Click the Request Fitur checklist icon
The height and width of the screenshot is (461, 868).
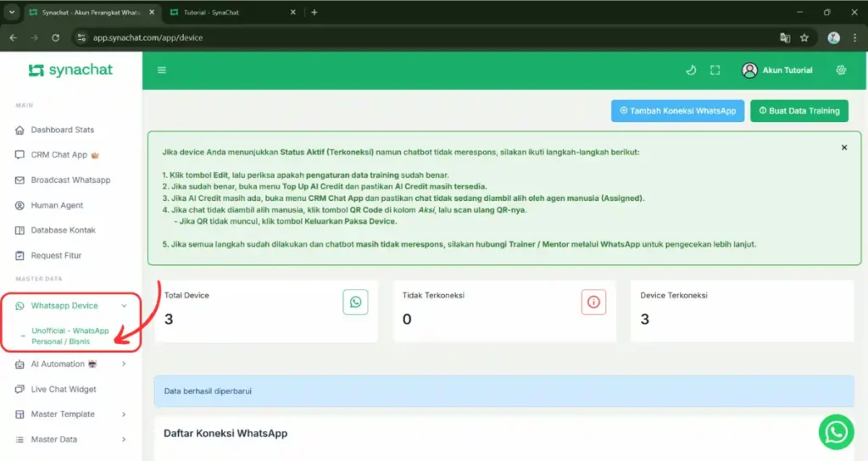[x=20, y=256]
